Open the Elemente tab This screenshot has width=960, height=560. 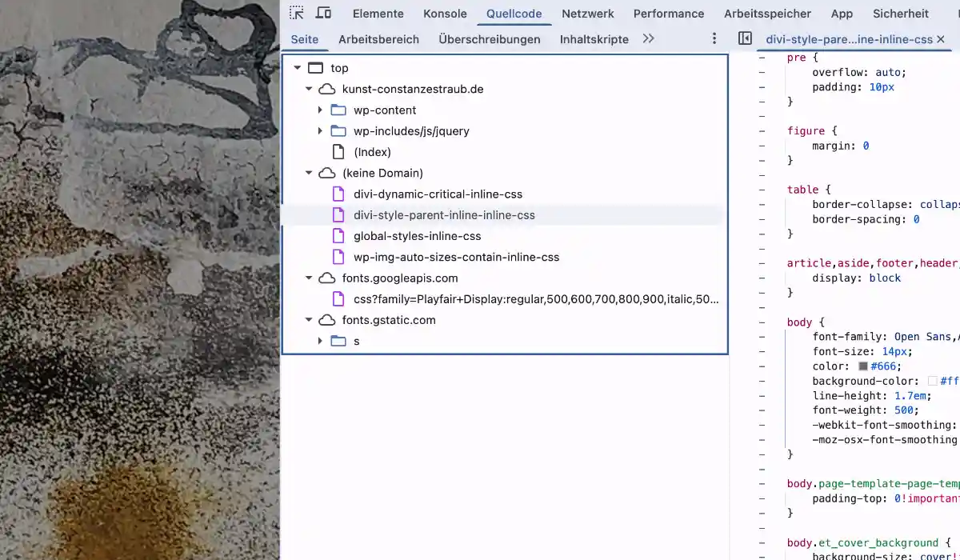click(378, 14)
